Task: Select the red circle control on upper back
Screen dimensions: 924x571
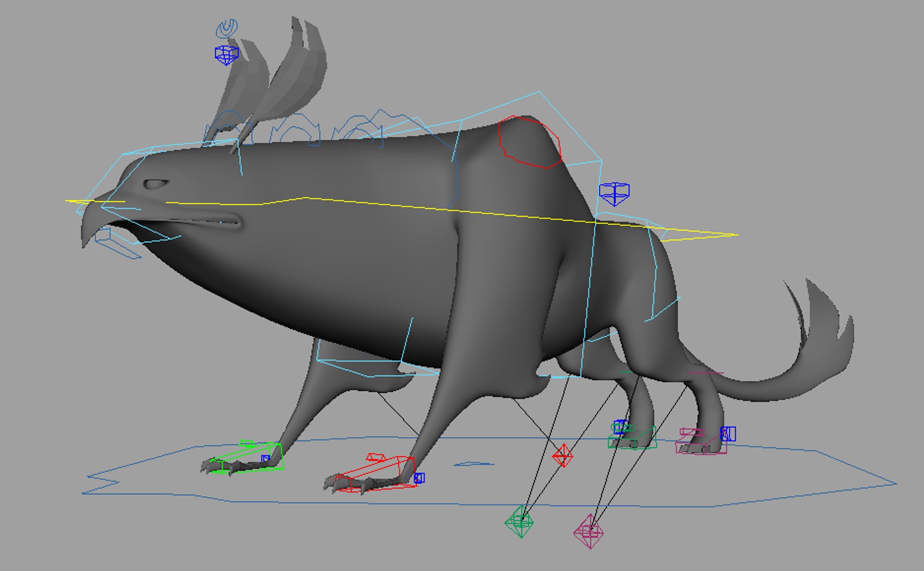Action: point(529,142)
